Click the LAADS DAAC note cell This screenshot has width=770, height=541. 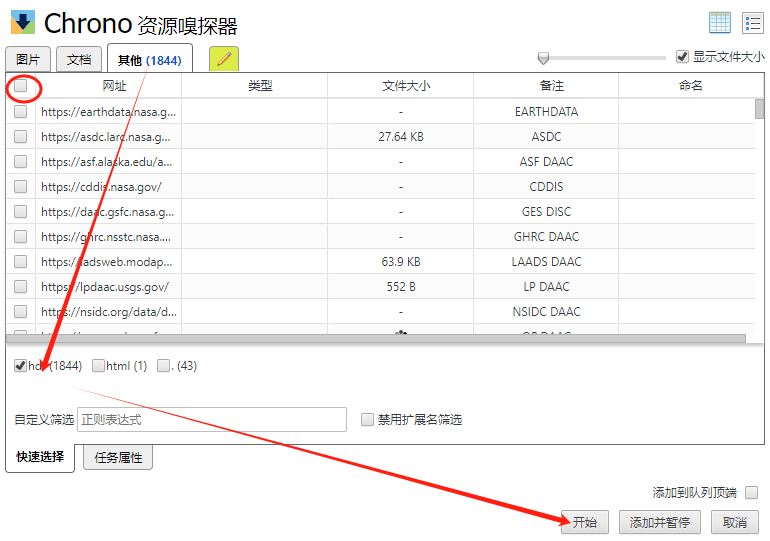coord(546,262)
